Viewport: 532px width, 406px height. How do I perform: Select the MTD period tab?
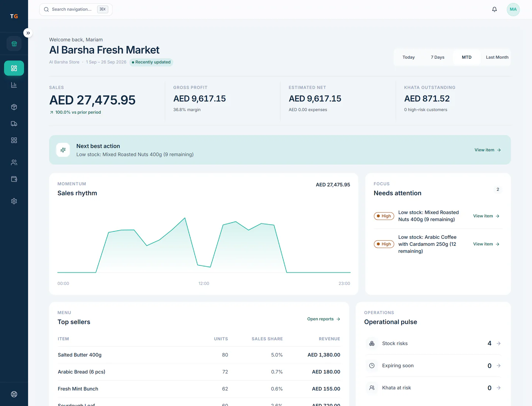[467, 57]
